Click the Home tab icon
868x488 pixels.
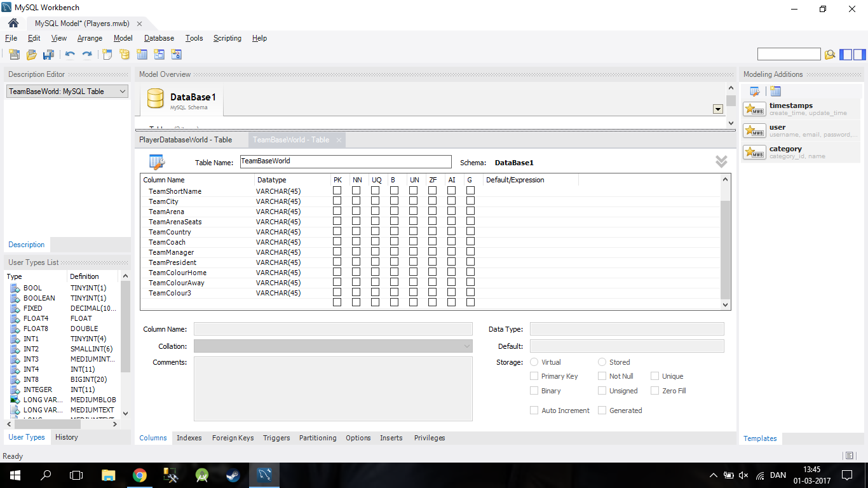click(13, 23)
